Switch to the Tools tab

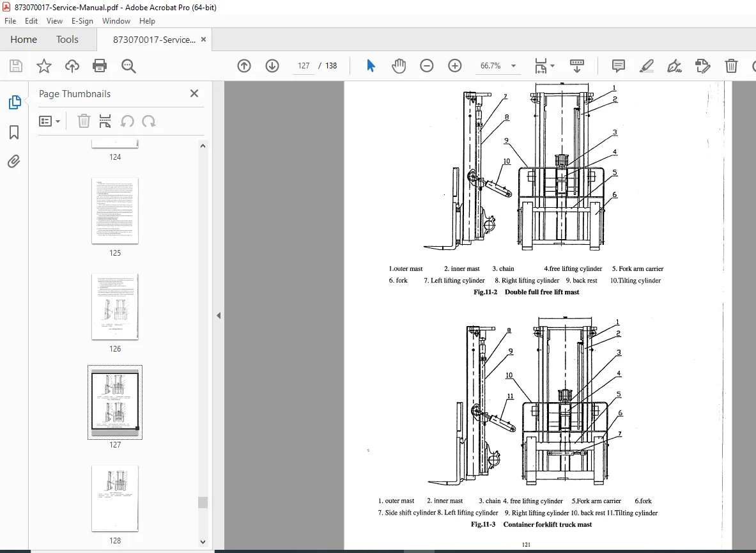(x=67, y=40)
